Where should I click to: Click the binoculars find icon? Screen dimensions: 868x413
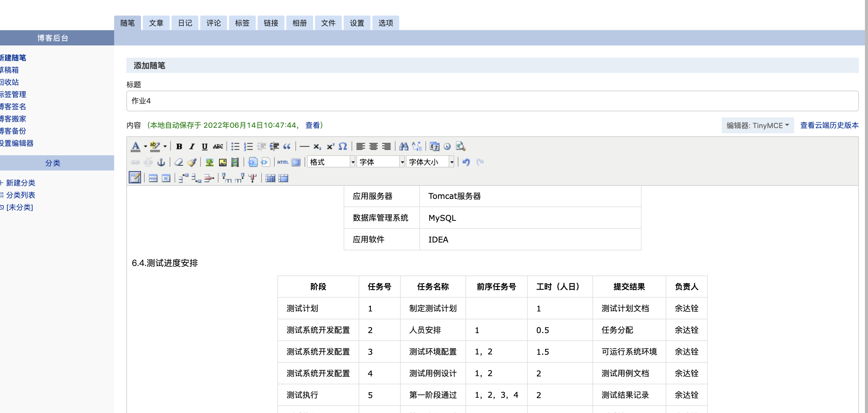click(x=403, y=146)
